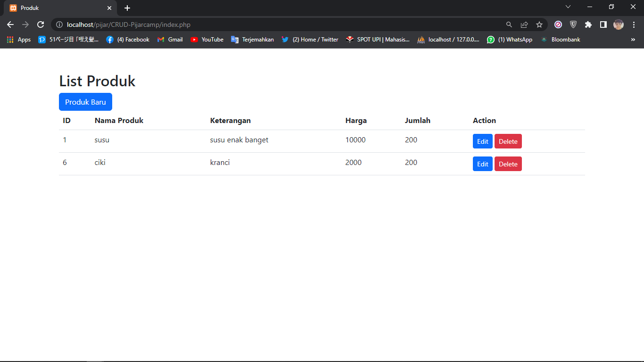644x362 pixels.
Task: Create a new product via Produk Baru button
Action: 85,102
